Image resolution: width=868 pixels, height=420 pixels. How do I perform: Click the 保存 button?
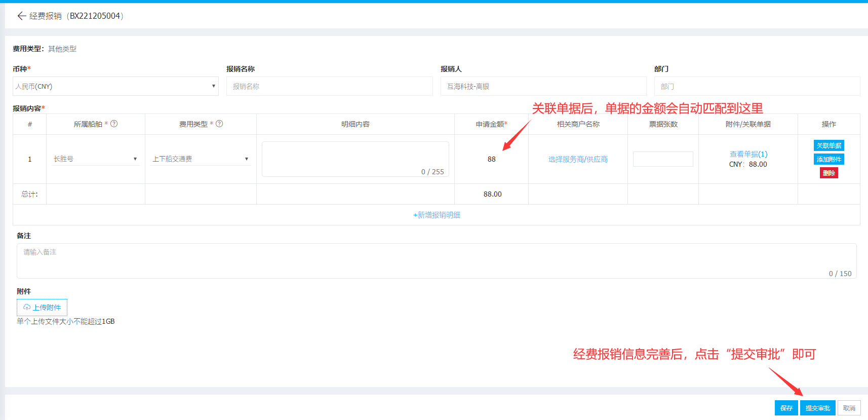point(786,408)
